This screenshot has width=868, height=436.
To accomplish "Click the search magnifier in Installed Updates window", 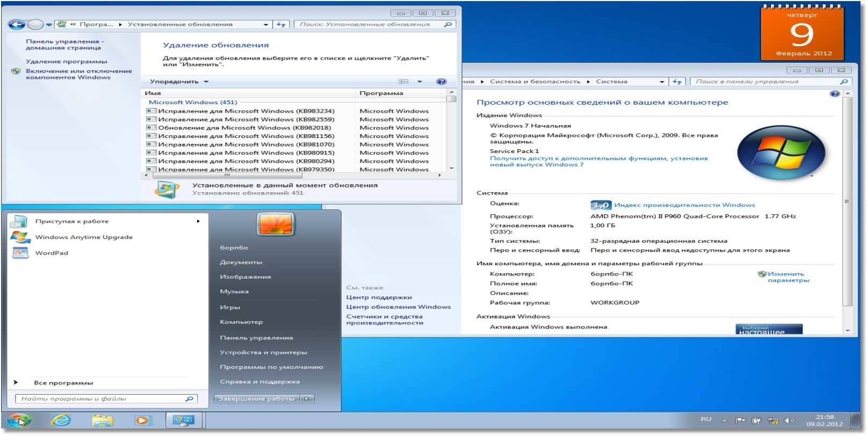I will 447,24.
